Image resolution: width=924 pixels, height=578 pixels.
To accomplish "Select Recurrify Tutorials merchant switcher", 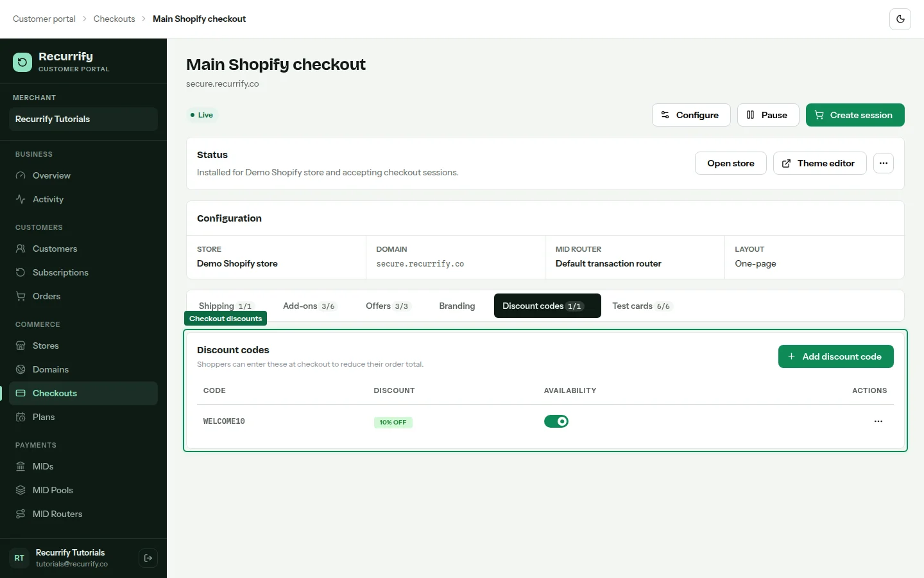I will pyautogui.click(x=83, y=119).
